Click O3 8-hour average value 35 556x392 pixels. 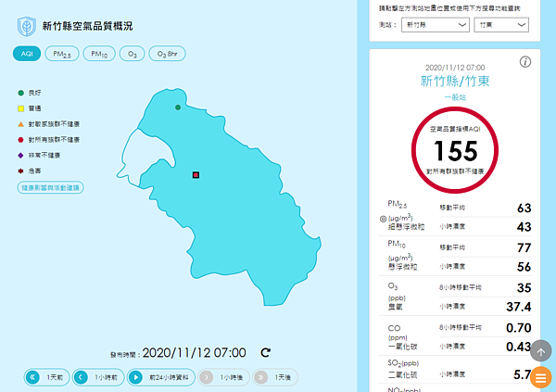point(524,287)
